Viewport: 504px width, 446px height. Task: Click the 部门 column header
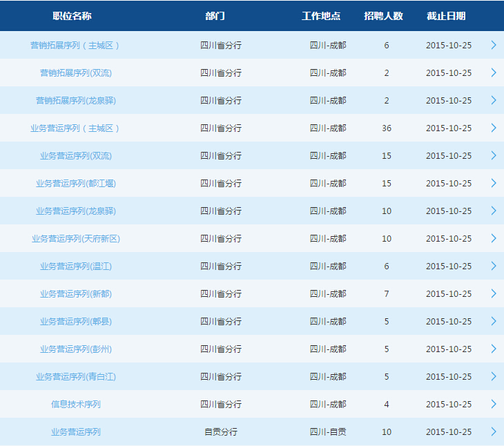tap(215, 16)
